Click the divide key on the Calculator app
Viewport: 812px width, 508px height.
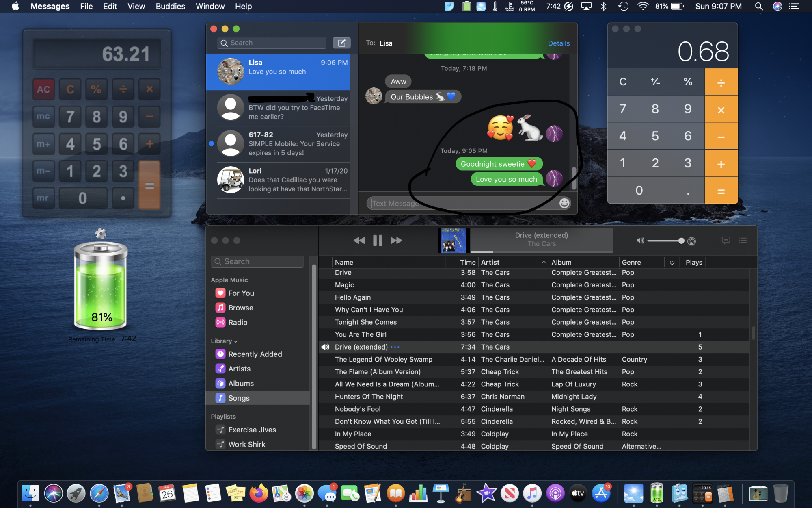(x=721, y=82)
